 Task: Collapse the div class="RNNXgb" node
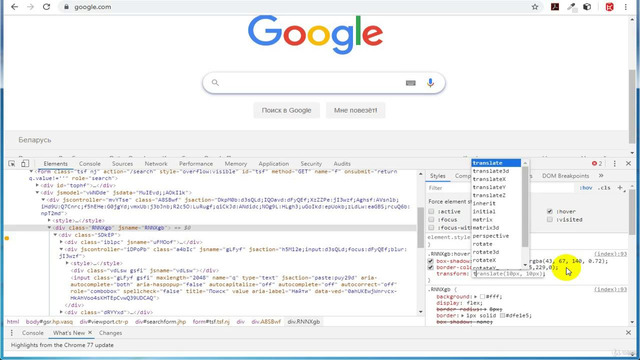(49, 228)
